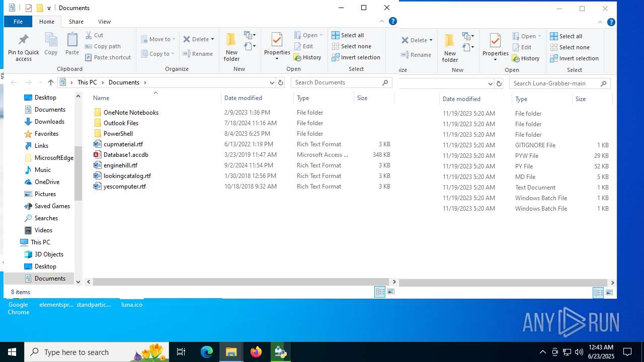The image size is (644, 362).
Task: Click the Search Luna-Grabber-main field
Action: [x=559, y=83]
